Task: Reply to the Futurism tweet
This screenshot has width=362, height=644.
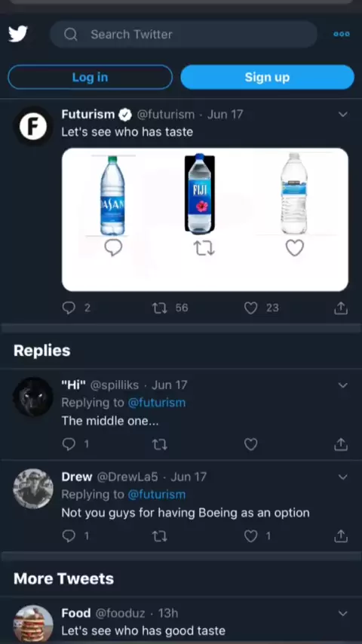Action: point(69,308)
